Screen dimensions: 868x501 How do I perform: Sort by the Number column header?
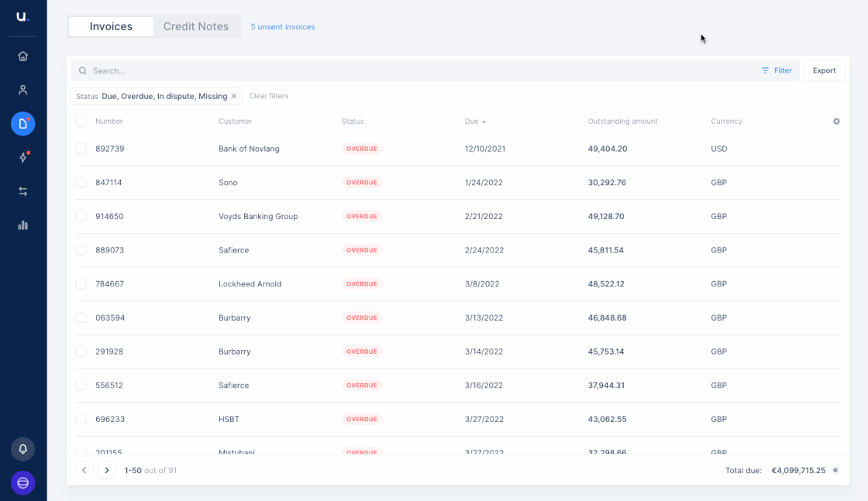tap(109, 121)
